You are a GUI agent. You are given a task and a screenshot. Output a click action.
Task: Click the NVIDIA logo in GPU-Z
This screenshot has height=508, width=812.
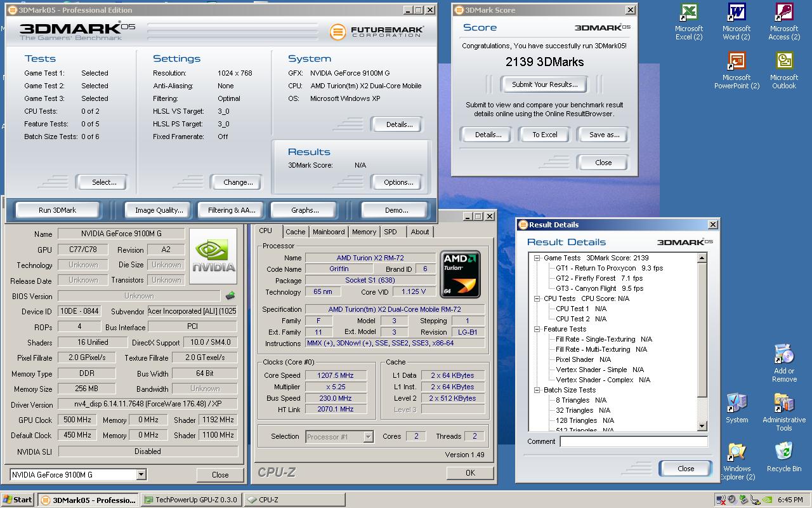pos(213,257)
